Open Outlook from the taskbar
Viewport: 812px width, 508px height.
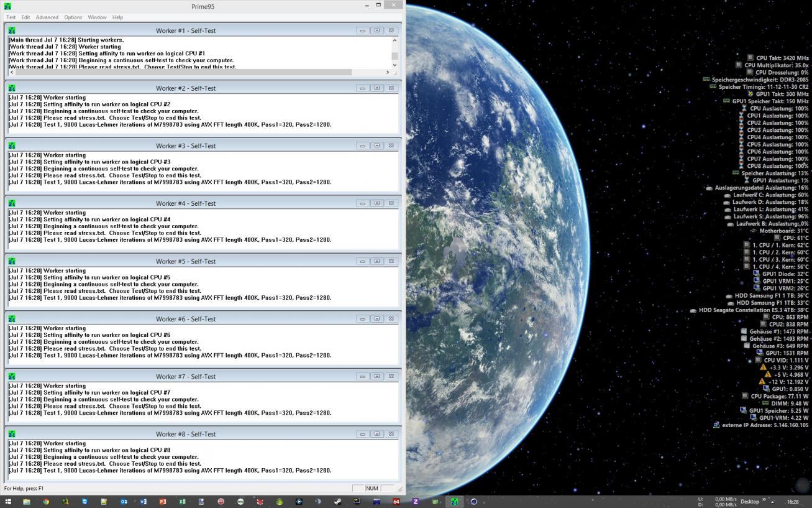(x=124, y=502)
